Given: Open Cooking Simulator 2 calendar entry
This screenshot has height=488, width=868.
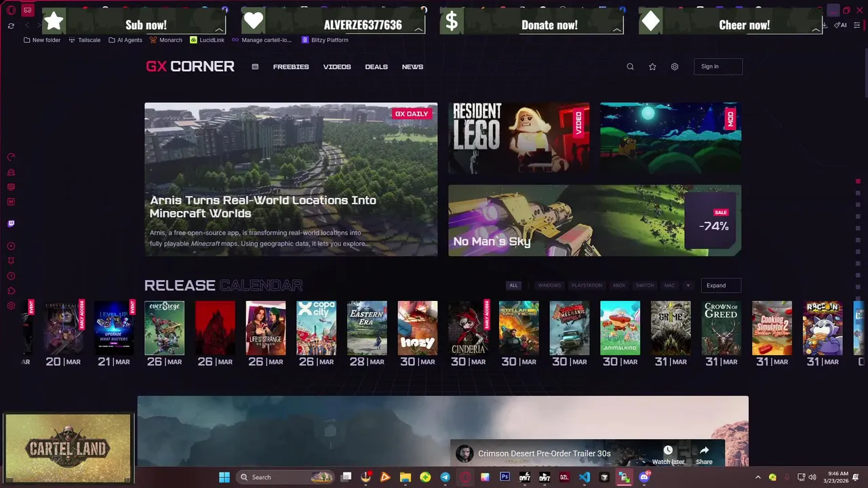Looking at the screenshot, I should click(x=772, y=328).
